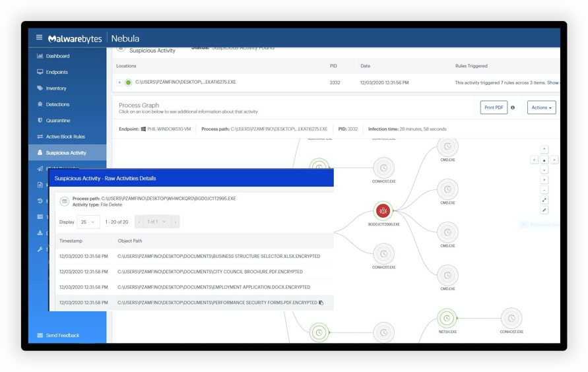Image resolution: width=588 pixels, height=372 pixels.
Task: Open the Quarantine sidebar item
Action: (57, 121)
